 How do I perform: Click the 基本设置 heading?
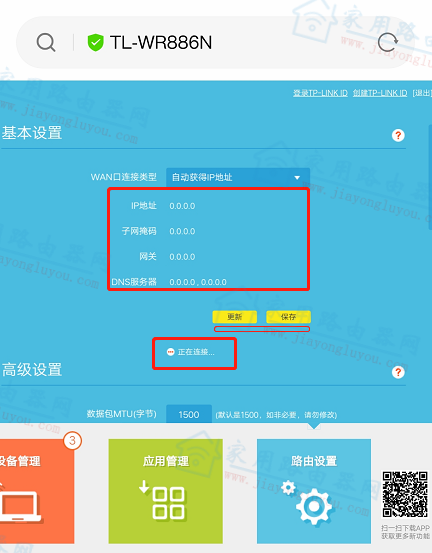tap(32, 133)
